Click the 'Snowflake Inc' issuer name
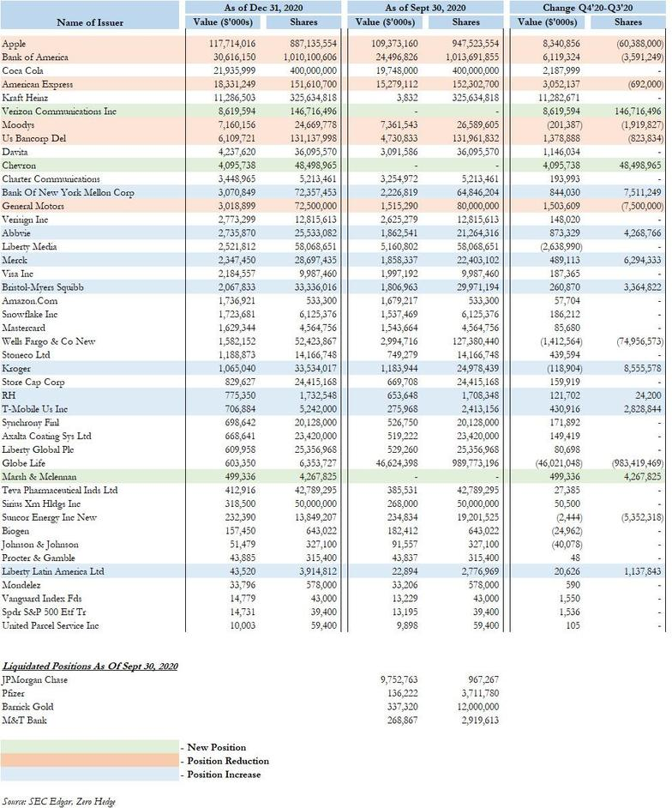The height and width of the screenshot is (808, 672). point(30,314)
